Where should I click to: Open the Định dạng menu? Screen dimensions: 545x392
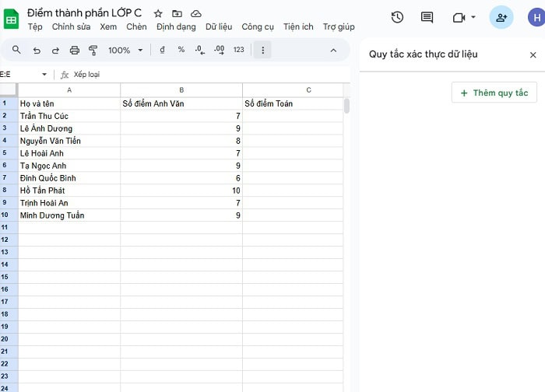coord(176,27)
